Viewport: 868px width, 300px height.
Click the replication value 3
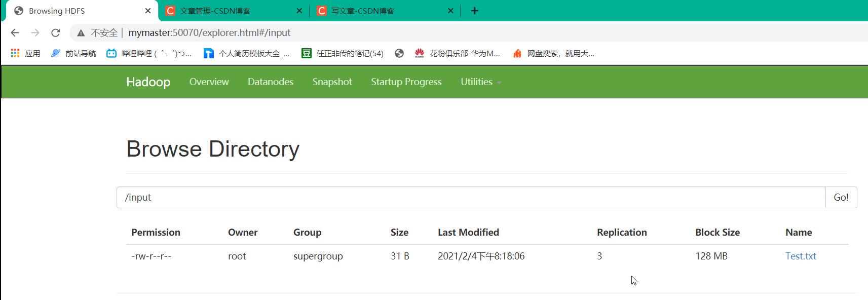tap(599, 256)
